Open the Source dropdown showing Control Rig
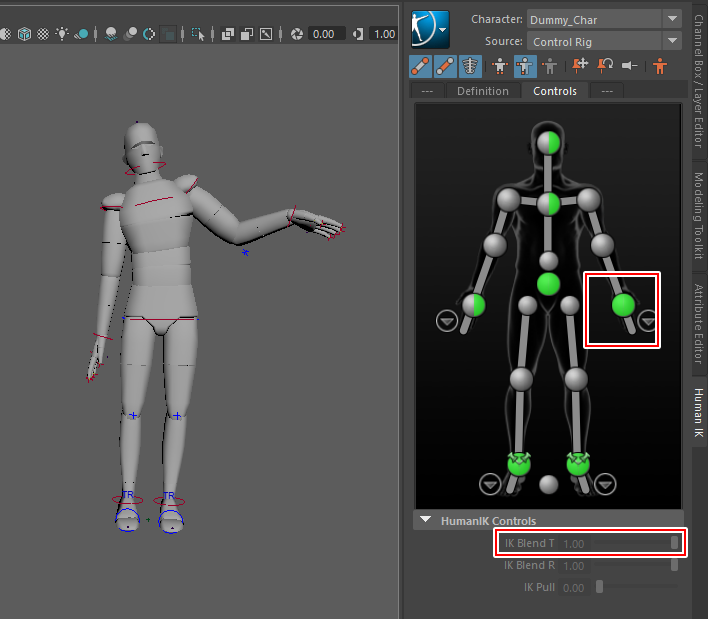 605,41
